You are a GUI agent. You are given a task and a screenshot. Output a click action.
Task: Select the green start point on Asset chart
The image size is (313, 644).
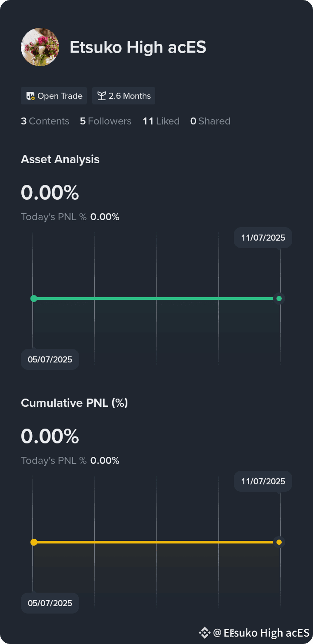[x=34, y=299]
